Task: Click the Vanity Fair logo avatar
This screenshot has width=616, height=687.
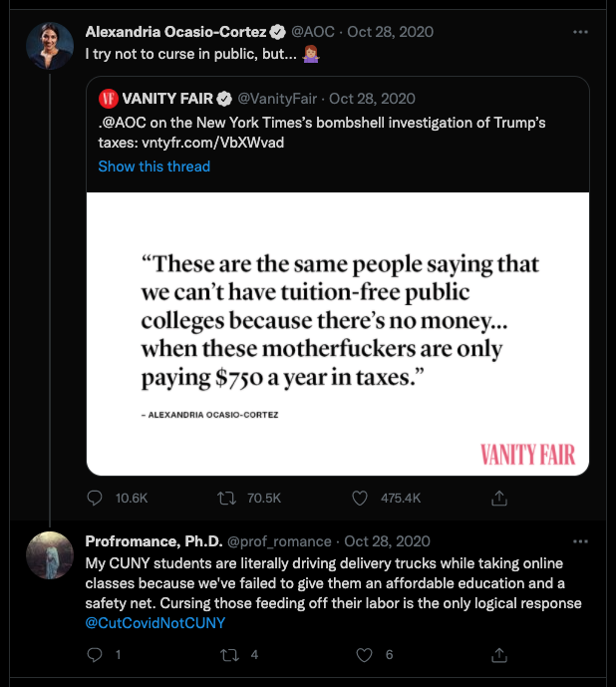Action: 108,99
